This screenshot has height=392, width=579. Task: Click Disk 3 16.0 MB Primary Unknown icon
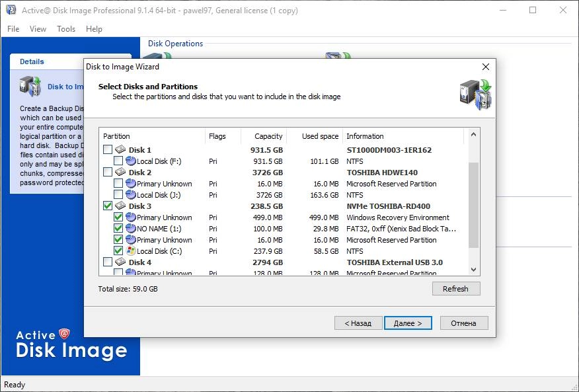[131, 239]
